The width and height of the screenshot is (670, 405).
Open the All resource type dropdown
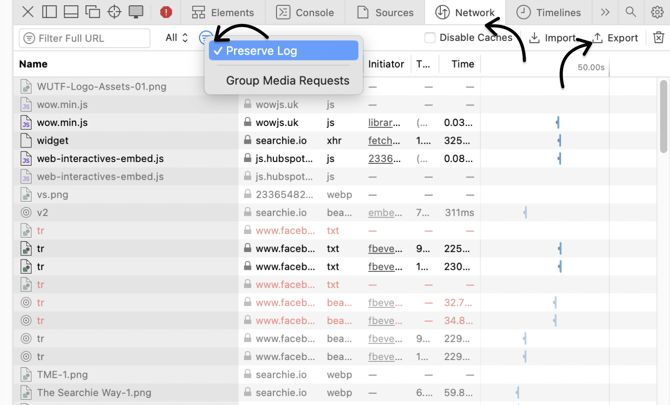[x=177, y=38]
